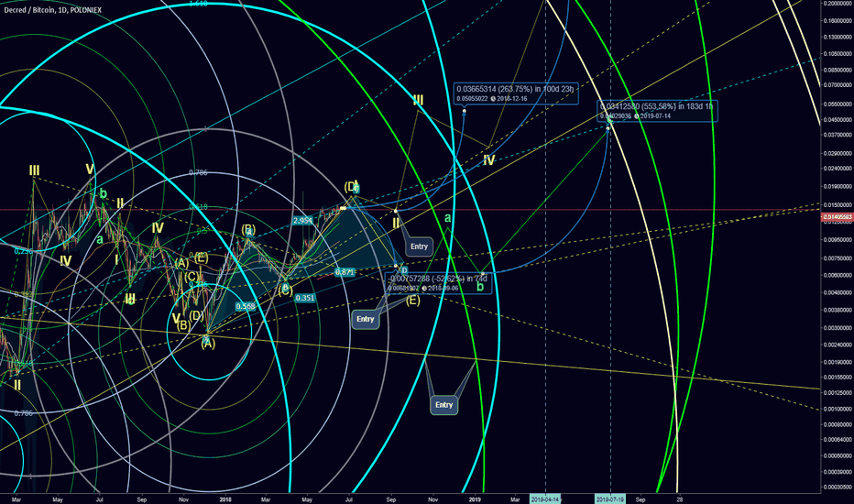
Task: Click the 0.236 Fibonacci level label
Action: pyautogui.click(x=24, y=251)
